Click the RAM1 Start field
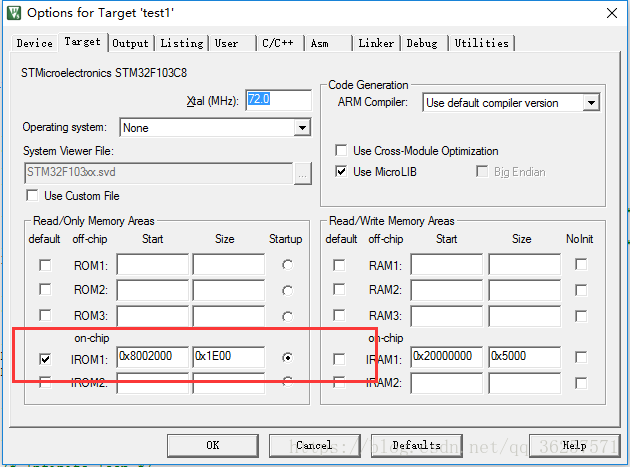The image size is (630, 467). tap(446, 264)
